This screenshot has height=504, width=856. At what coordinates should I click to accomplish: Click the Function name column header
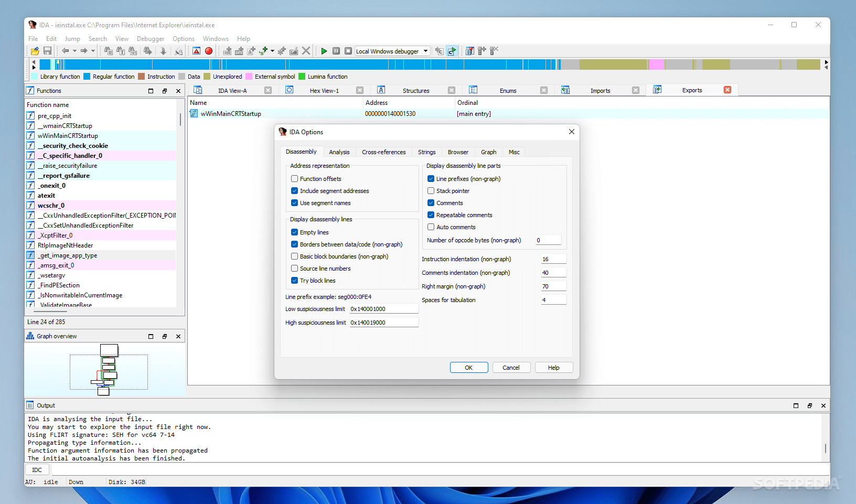[x=48, y=105]
